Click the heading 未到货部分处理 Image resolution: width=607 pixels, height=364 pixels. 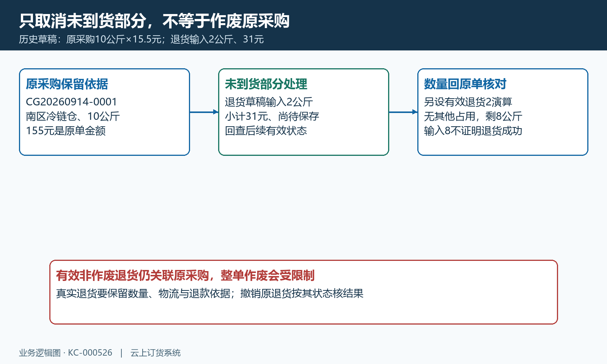pyautogui.click(x=266, y=84)
